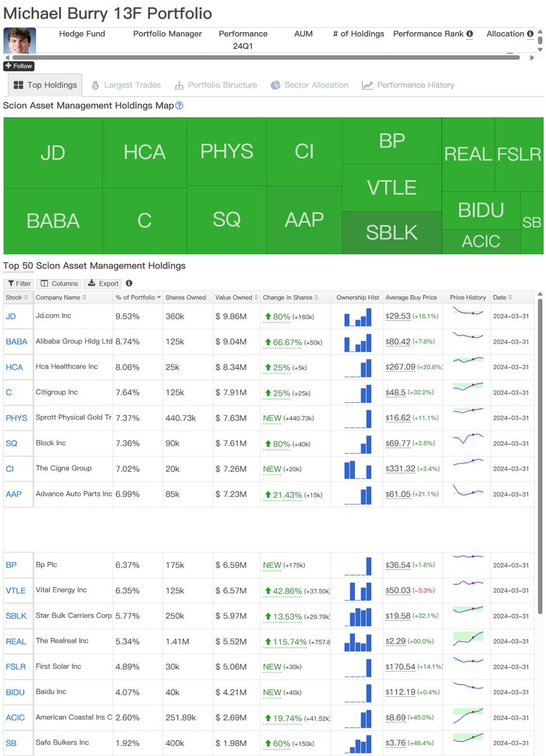
Task: Click the help icon beside Holdings Map title
Action: pos(179,106)
